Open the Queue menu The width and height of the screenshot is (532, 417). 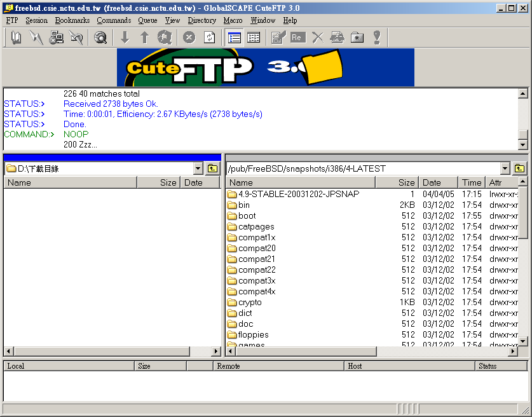[147, 20]
